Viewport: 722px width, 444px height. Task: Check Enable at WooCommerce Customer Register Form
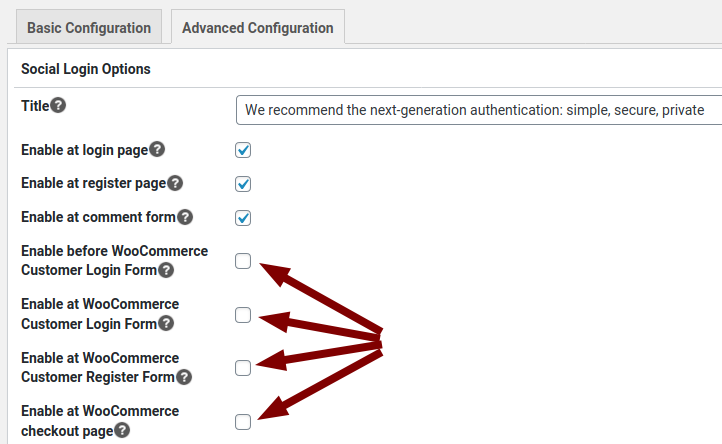pos(243,368)
